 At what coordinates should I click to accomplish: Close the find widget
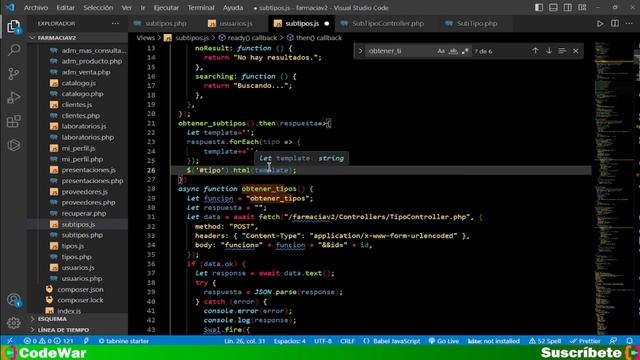tap(576, 51)
